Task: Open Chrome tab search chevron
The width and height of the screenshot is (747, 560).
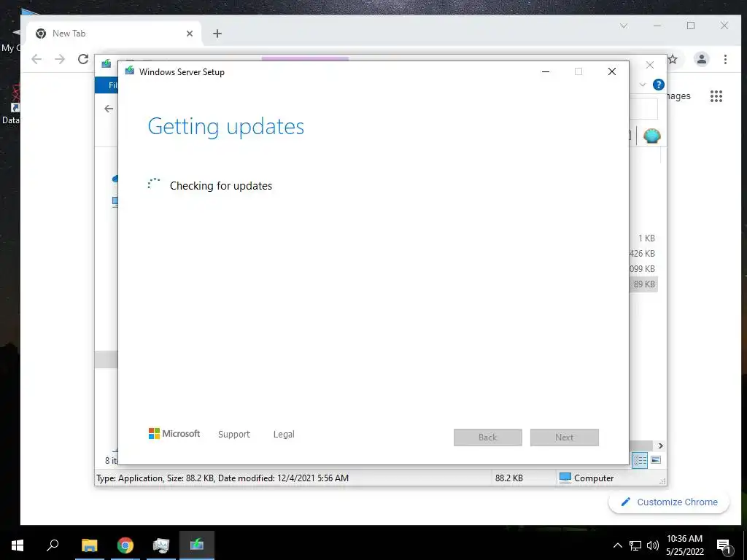Action: pos(624,26)
